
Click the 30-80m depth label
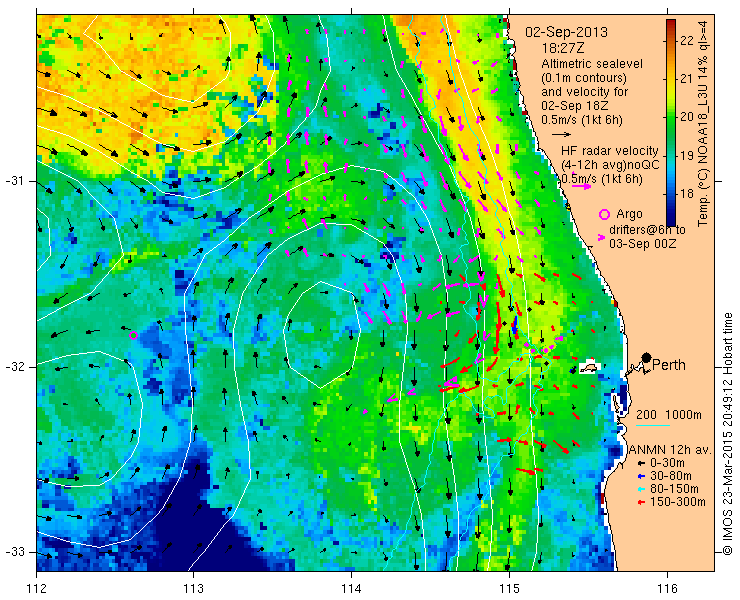point(671,476)
